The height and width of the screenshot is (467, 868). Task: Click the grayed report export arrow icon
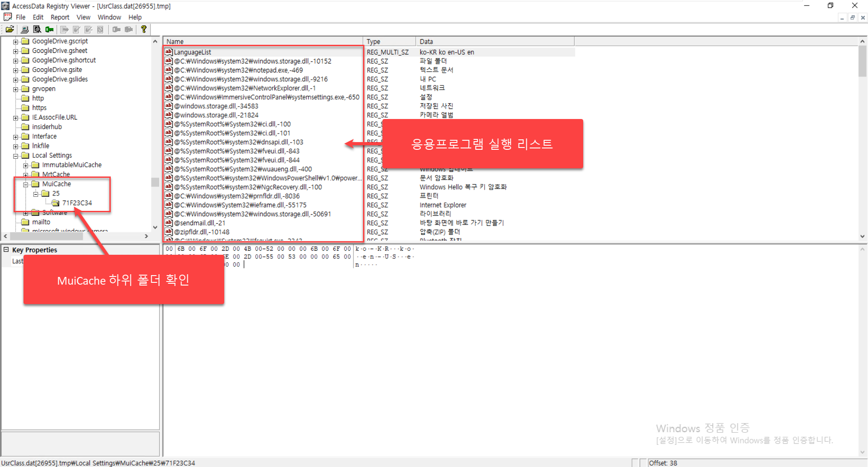pos(65,29)
